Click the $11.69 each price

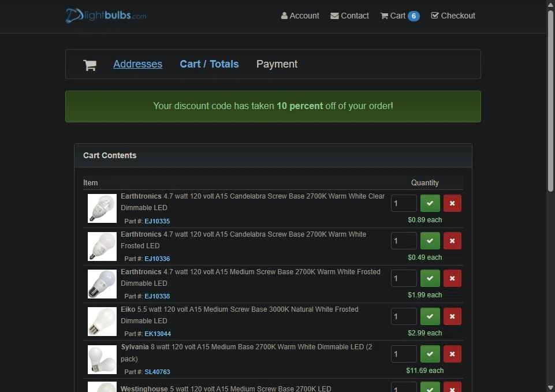[424, 371]
